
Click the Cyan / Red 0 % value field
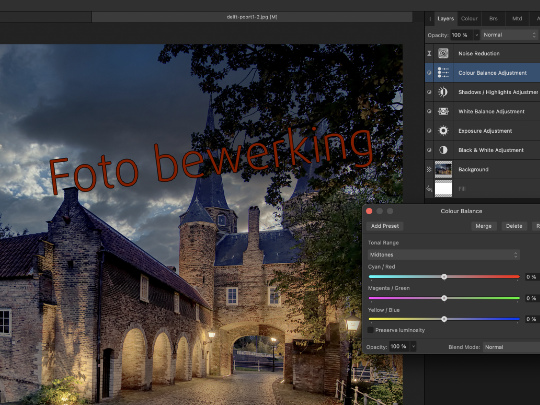[532, 277]
